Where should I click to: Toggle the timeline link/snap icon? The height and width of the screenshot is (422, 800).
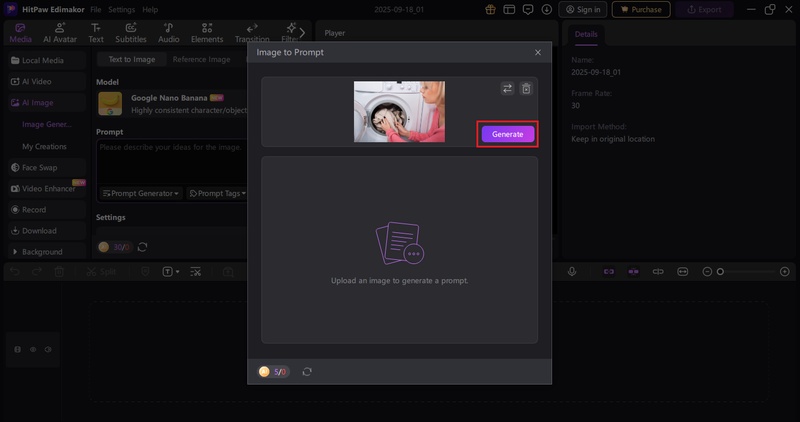(x=609, y=272)
